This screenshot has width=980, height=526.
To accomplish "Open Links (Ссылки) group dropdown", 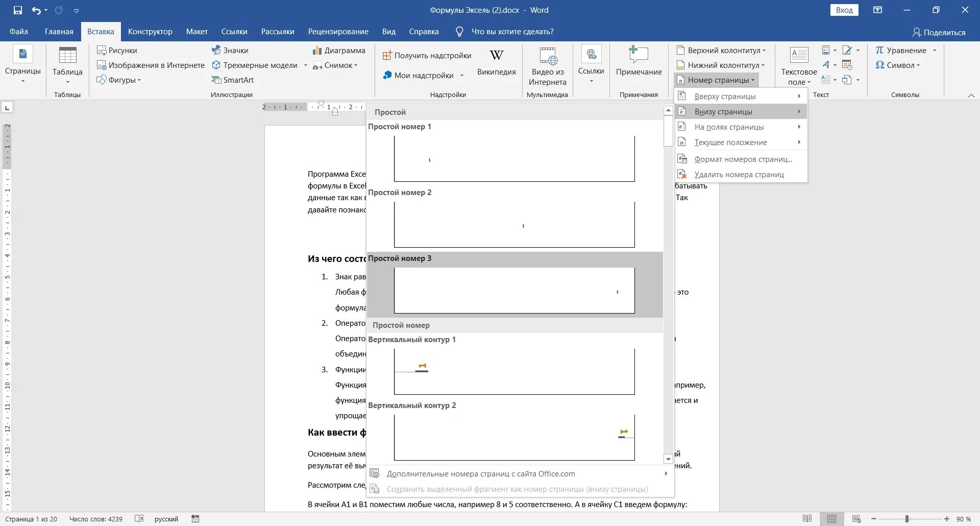I will tap(591, 64).
